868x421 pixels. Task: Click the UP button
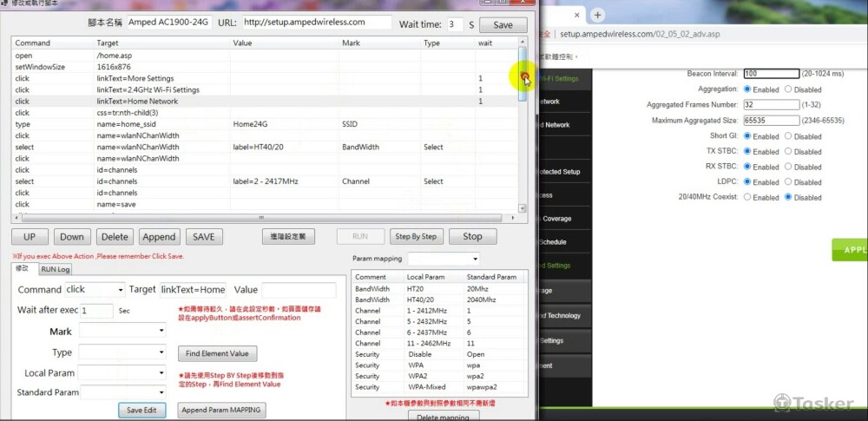[30, 236]
